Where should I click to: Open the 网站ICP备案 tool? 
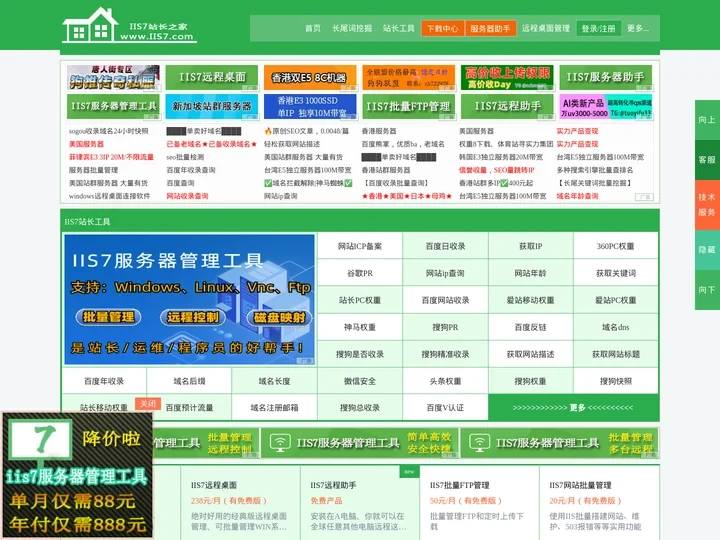(x=360, y=246)
